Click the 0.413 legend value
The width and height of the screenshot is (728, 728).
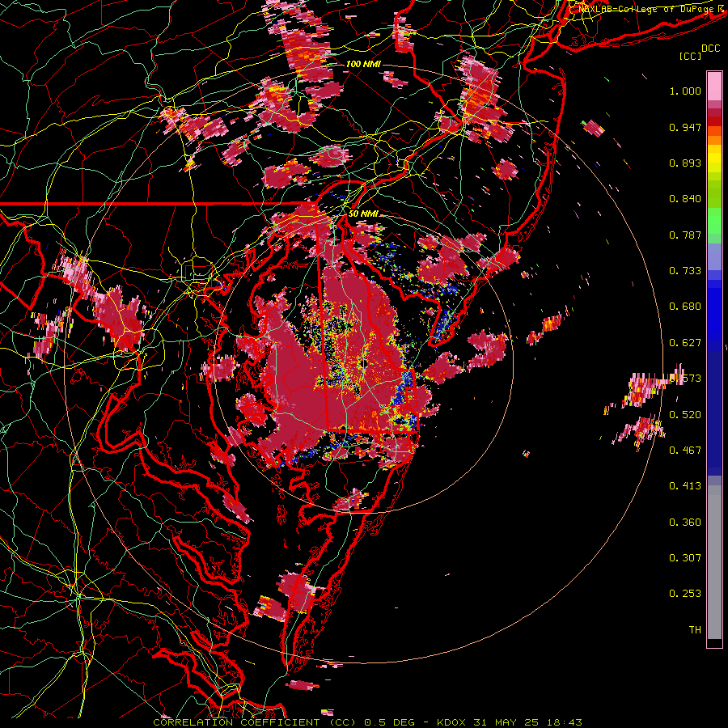click(x=685, y=486)
